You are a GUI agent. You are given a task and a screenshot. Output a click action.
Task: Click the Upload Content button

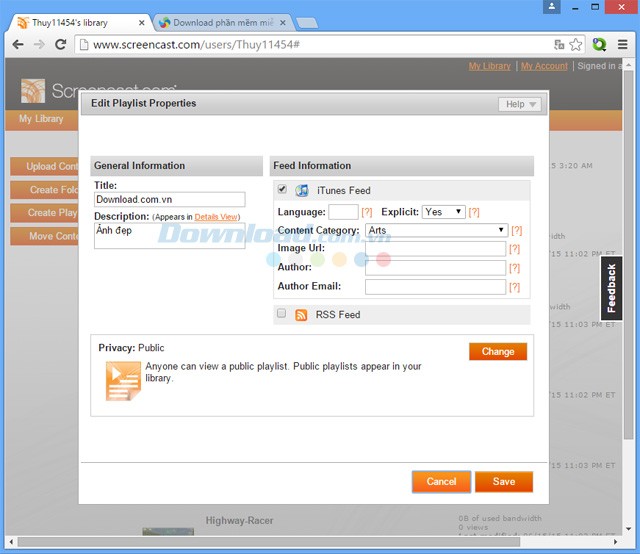44,166
